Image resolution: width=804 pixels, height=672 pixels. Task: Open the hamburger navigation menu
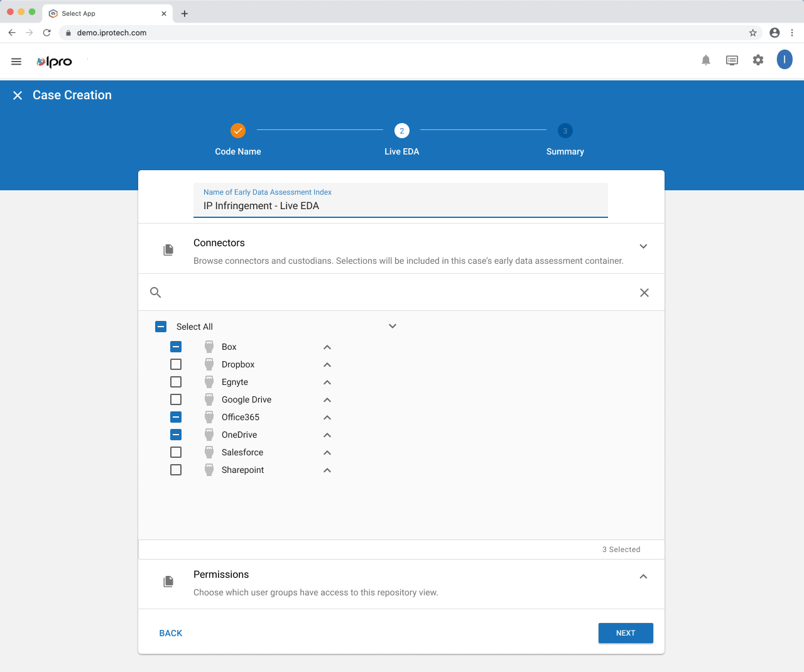[x=16, y=61]
